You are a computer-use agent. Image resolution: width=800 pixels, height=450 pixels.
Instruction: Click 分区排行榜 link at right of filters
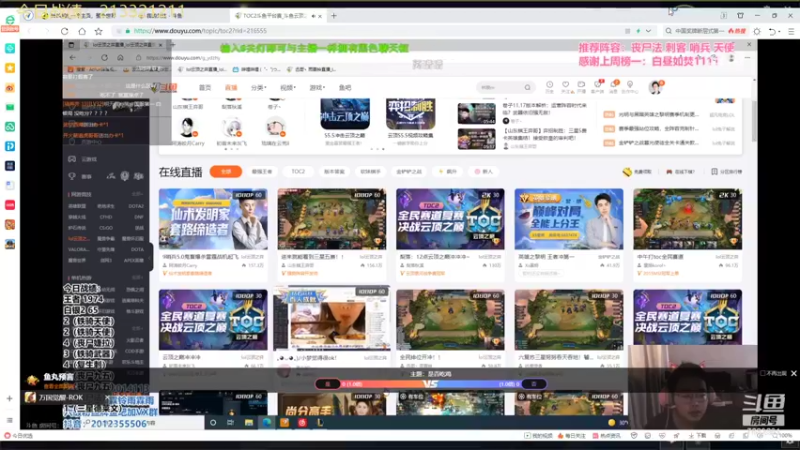point(727,171)
